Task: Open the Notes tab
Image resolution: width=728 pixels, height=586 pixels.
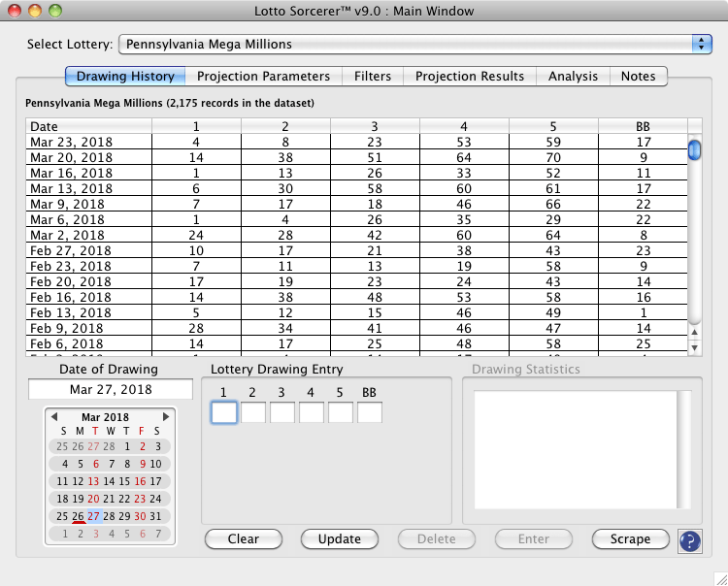Action: click(x=638, y=76)
